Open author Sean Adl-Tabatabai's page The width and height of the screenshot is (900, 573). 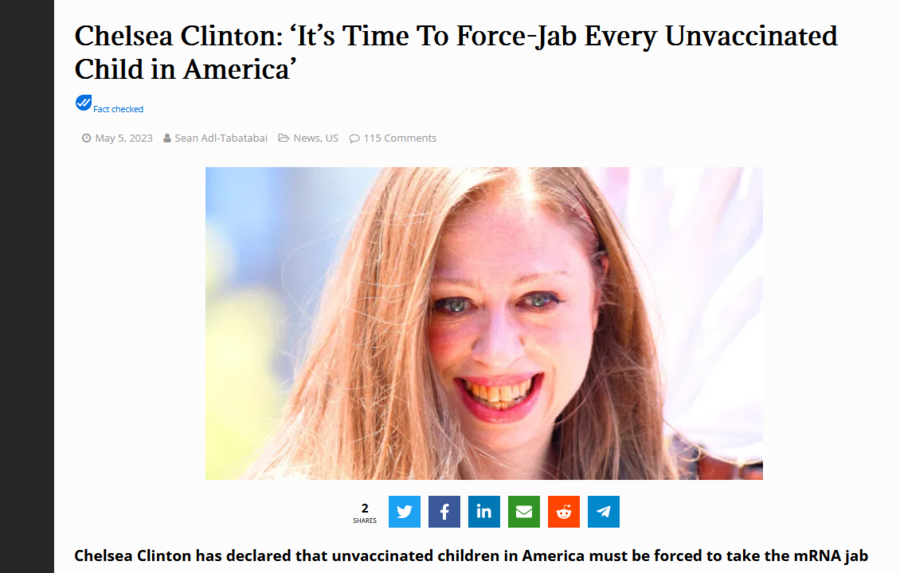(x=221, y=138)
